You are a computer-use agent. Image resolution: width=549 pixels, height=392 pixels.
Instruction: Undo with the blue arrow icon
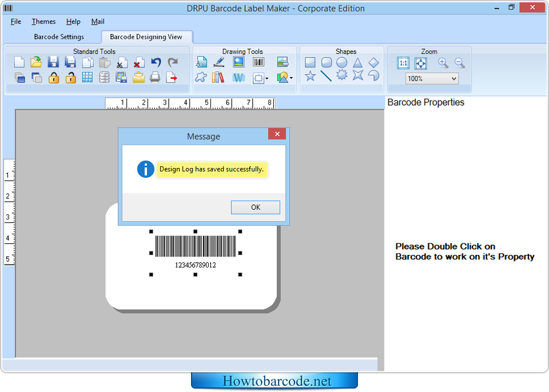[x=156, y=62]
